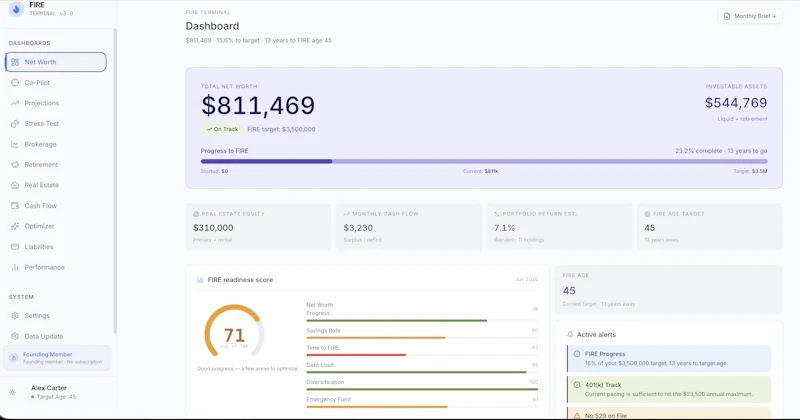Click the No 529 on File warning icon

577,415
